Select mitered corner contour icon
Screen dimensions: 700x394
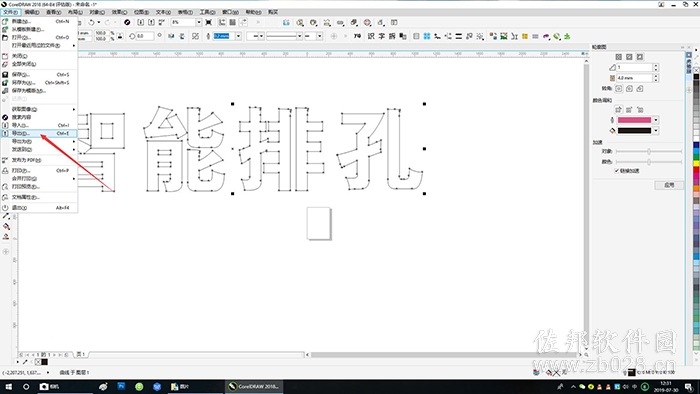coord(618,89)
